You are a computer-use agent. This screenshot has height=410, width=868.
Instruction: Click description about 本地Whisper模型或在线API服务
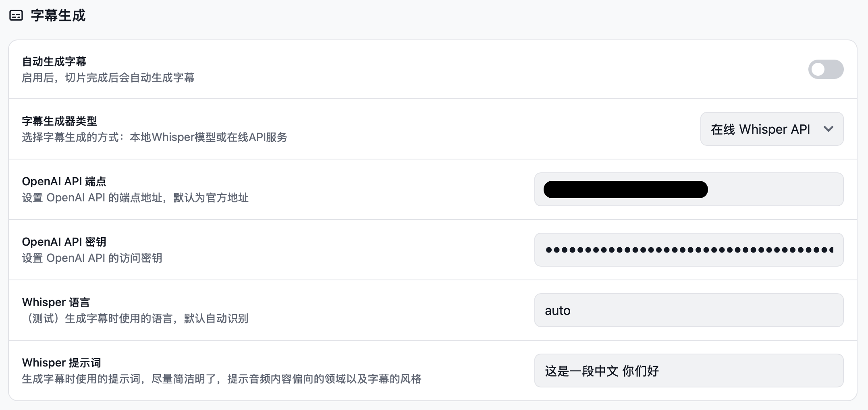click(x=154, y=137)
